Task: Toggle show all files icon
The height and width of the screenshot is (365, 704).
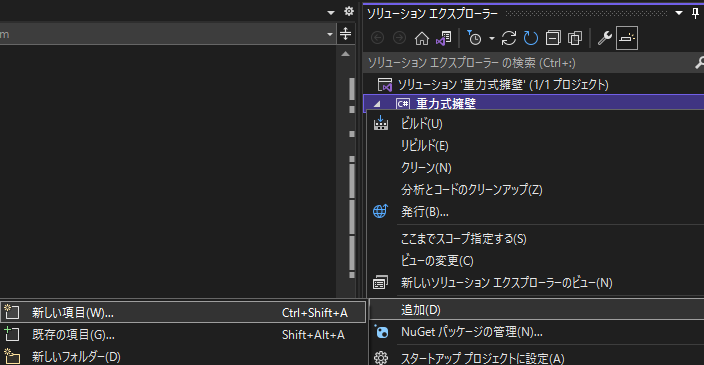Action: tap(575, 39)
